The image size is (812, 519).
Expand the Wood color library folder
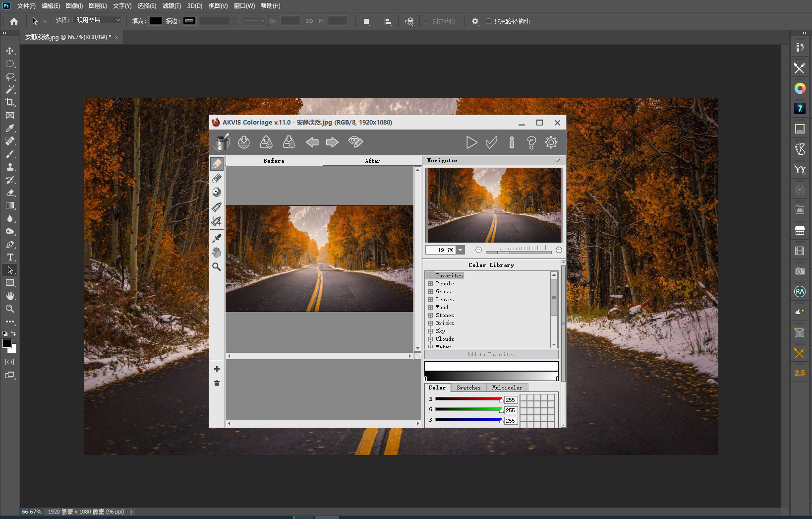(431, 308)
